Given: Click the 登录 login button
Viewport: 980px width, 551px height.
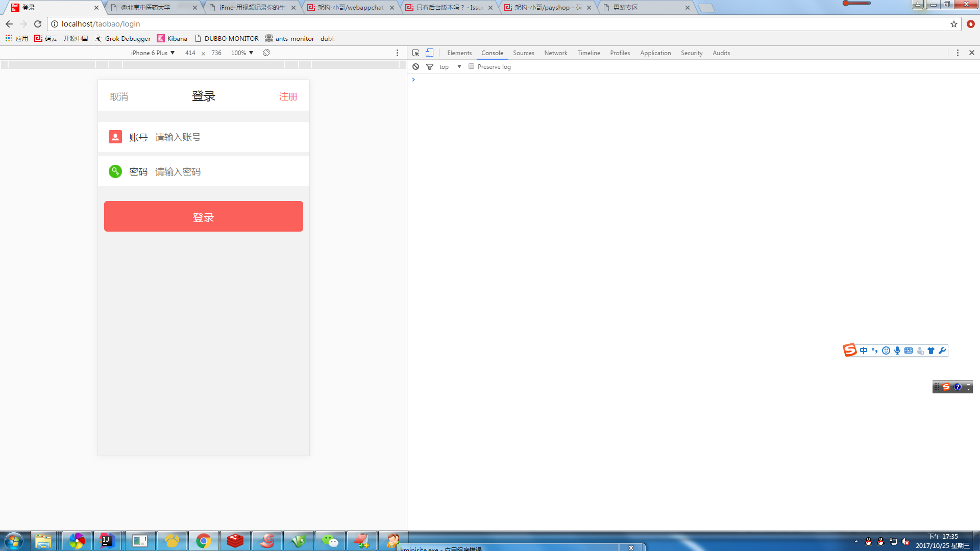Looking at the screenshot, I should pos(203,216).
